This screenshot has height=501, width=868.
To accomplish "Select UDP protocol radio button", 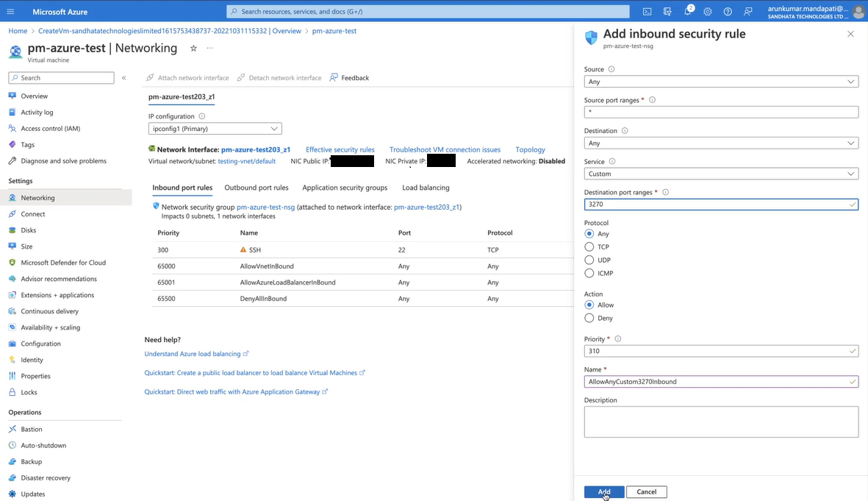I will point(589,260).
